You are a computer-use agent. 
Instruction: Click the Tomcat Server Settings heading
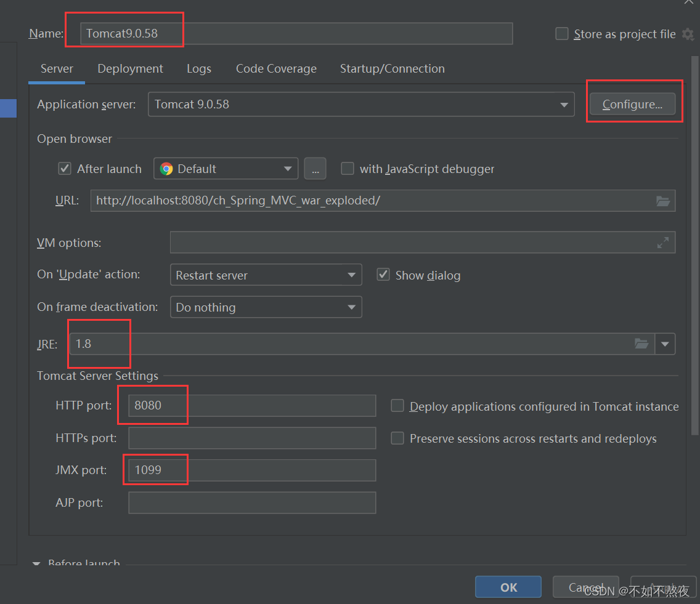click(x=98, y=376)
